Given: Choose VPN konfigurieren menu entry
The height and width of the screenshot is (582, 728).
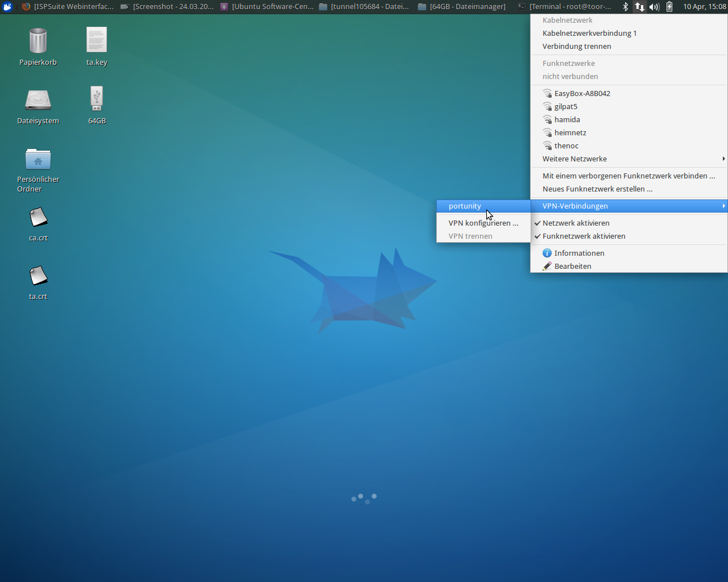Looking at the screenshot, I should click(483, 223).
